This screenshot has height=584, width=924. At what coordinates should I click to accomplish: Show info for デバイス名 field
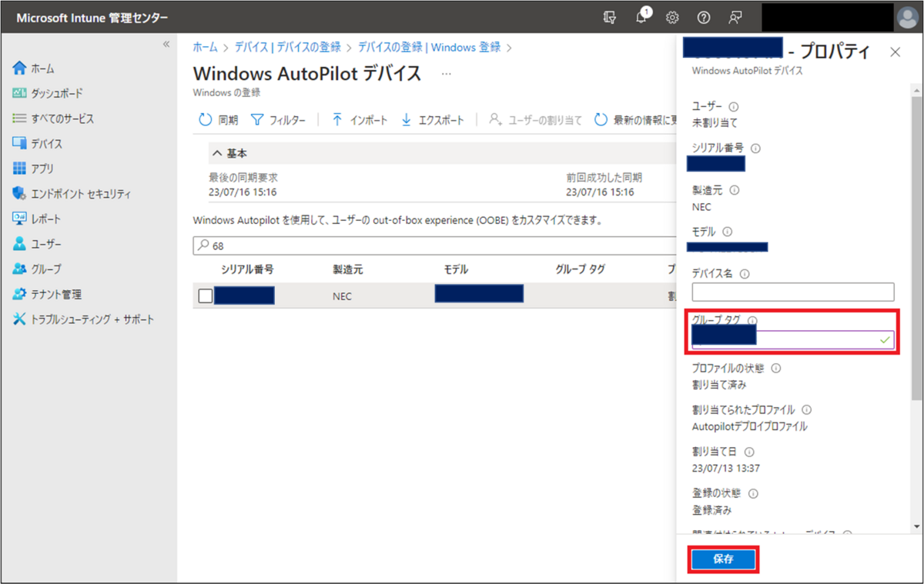coord(745,273)
